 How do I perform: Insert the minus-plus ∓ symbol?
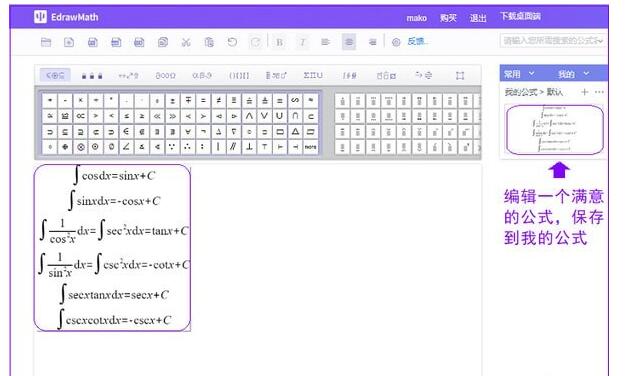pos(188,101)
